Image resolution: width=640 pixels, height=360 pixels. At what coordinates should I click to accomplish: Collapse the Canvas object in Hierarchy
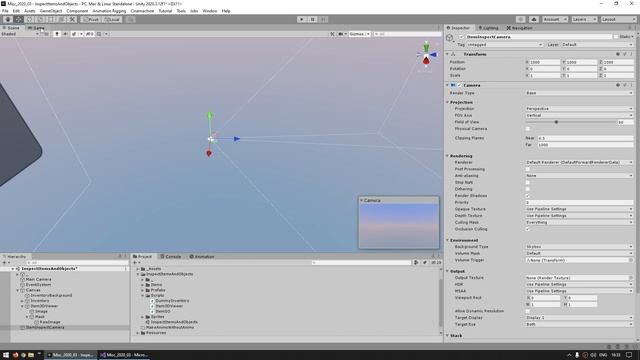[18, 290]
